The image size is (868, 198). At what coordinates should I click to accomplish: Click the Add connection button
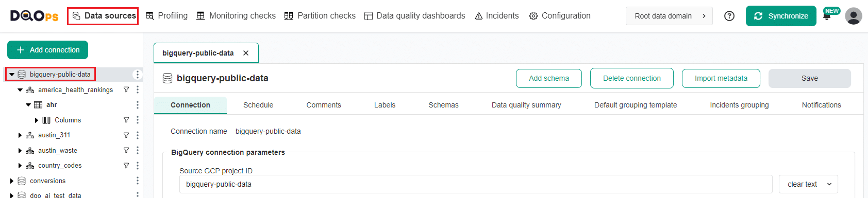click(47, 50)
